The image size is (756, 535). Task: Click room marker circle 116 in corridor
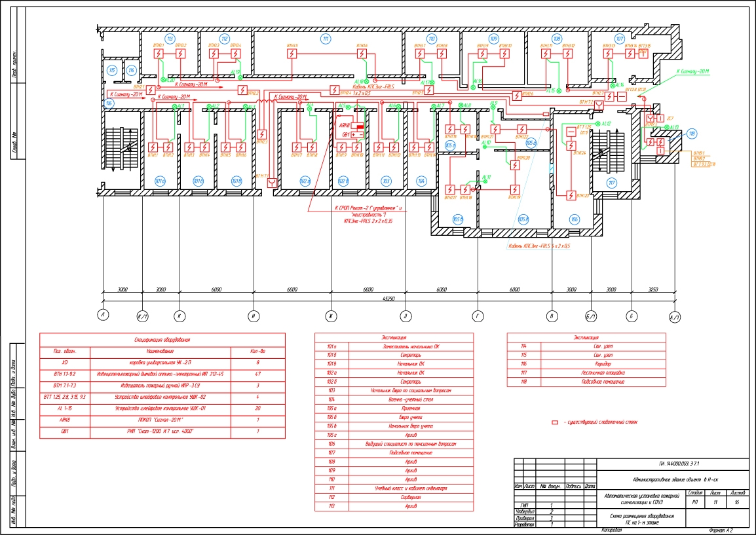tap(109, 103)
